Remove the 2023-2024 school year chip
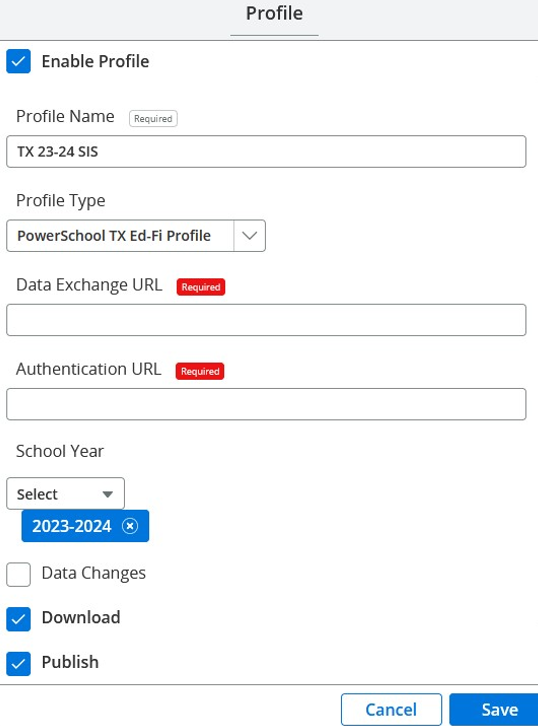The height and width of the screenshot is (726, 538). tap(130, 526)
